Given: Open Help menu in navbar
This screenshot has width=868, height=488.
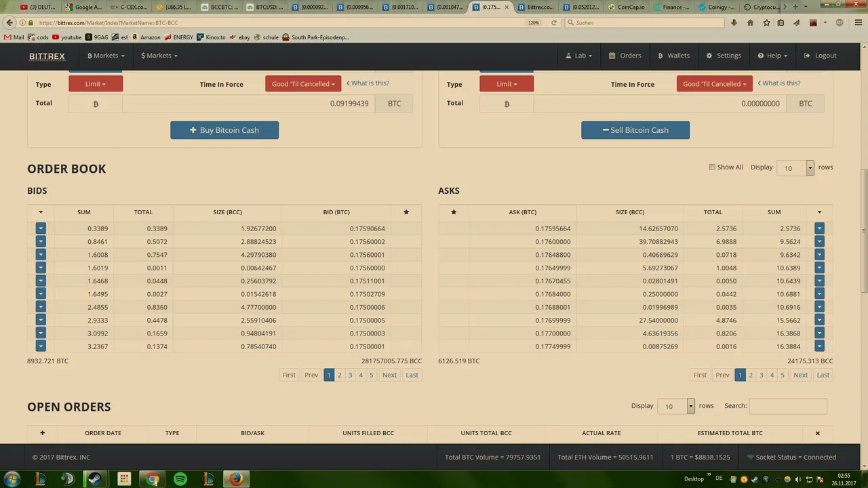Looking at the screenshot, I should (774, 56).
